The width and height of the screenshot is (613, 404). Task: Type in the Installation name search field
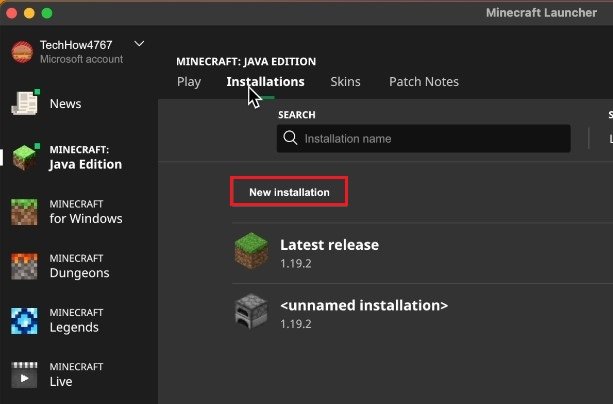[430, 138]
